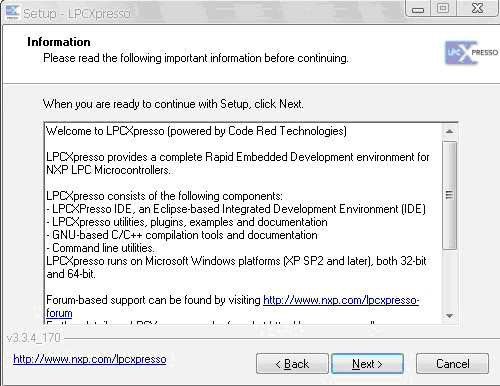Maximize the Setup window
Image resolution: width=500 pixels, height=386 pixels.
(443, 9)
